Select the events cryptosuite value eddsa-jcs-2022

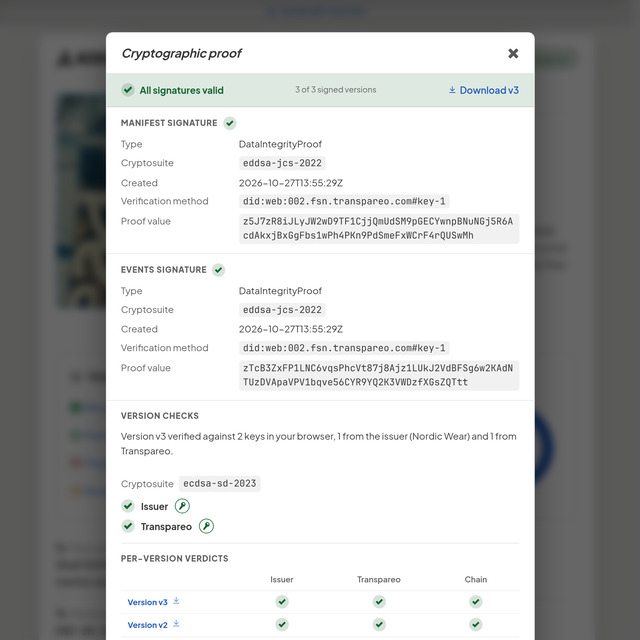point(282,310)
